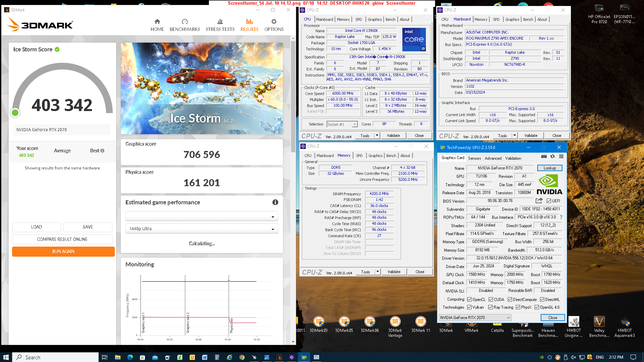Open OPTIONS in 3DMark navigation
644x362 pixels.
click(x=274, y=25)
